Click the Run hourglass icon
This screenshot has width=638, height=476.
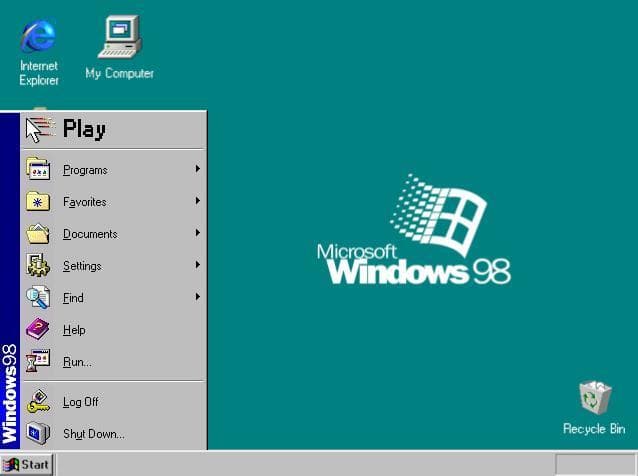[x=38, y=360]
